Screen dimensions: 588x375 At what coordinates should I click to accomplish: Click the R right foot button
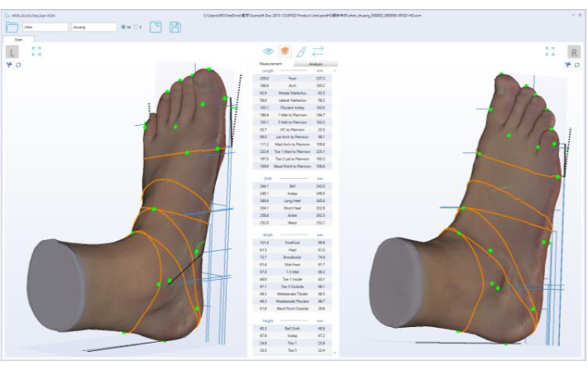pos(574,52)
